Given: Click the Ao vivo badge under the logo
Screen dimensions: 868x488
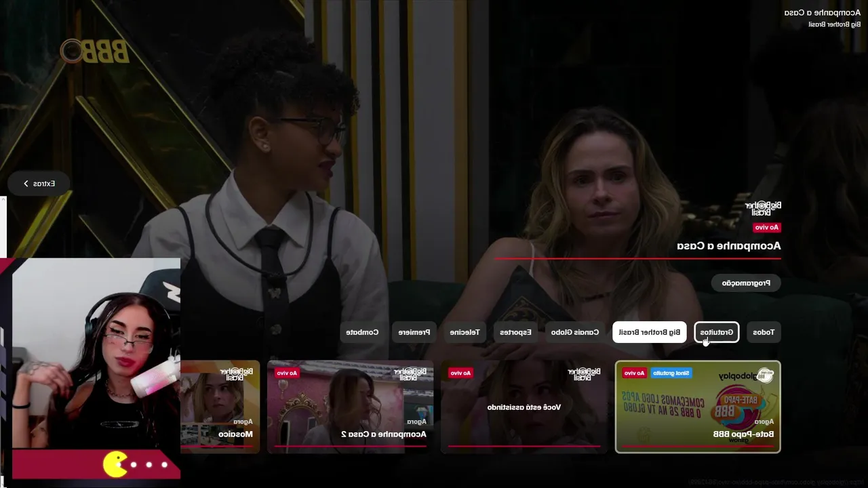Looking at the screenshot, I should pyautogui.click(x=767, y=228).
